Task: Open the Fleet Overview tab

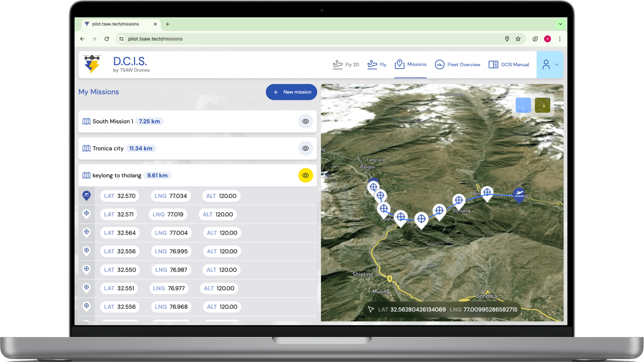Action: coord(458,64)
